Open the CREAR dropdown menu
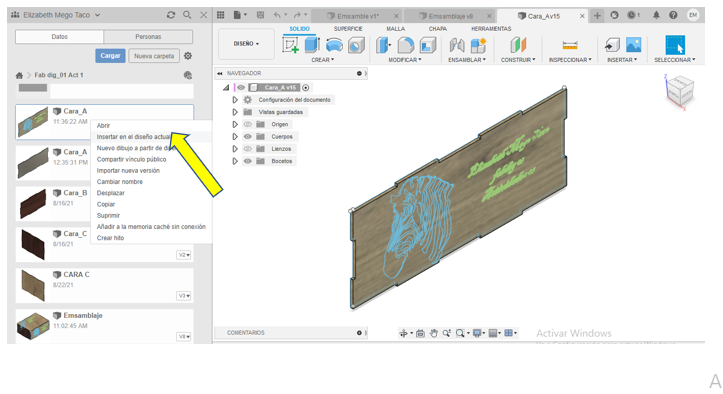The width and height of the screenshot is (723, 394). (x=322, y=60)
